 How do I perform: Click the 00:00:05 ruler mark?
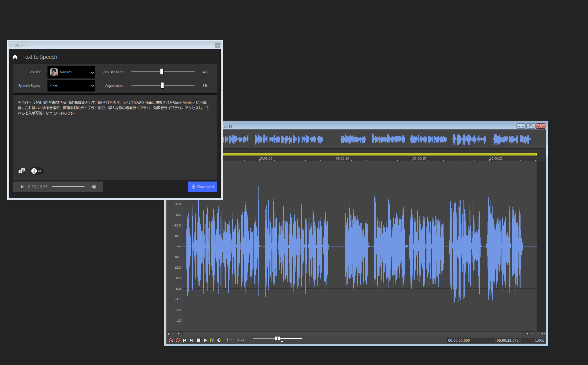click(x=265, y=159)
